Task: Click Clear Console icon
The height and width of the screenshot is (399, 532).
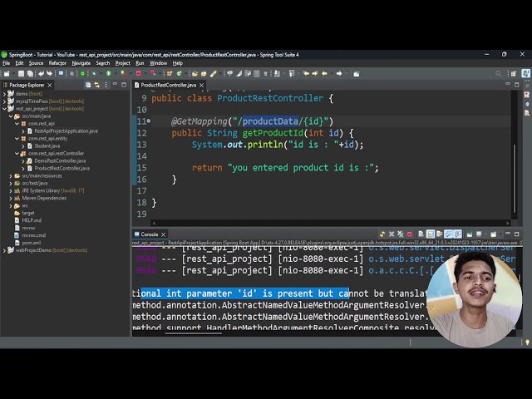Action: click(x=421, y=234)
